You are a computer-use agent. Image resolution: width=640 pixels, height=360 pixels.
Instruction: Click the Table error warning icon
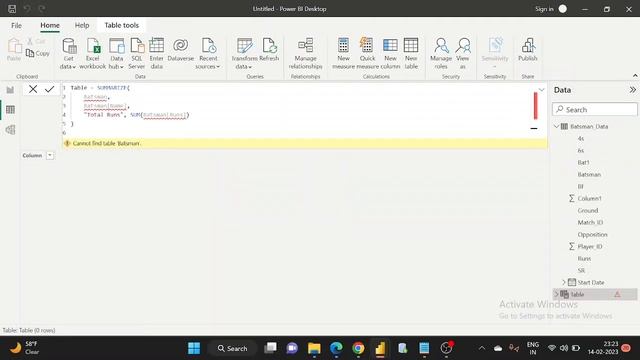pos(617,294)
